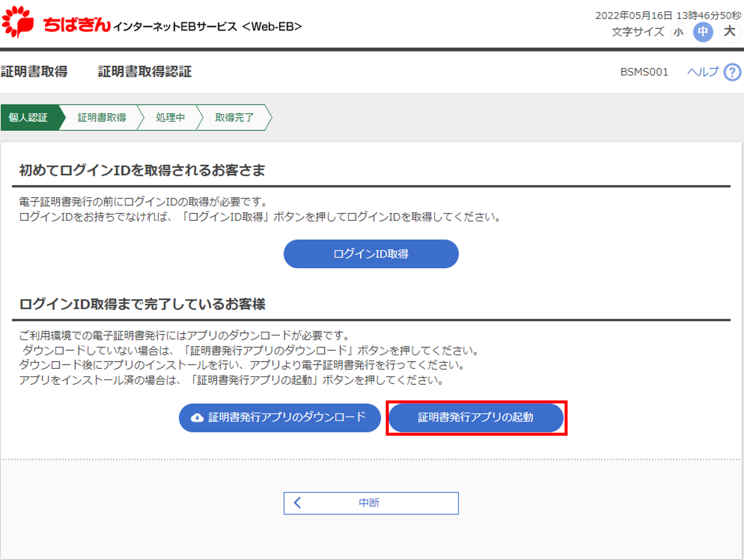Click the date and time text
The width and height of the screenshot is (744, 560).
[668, 15]
